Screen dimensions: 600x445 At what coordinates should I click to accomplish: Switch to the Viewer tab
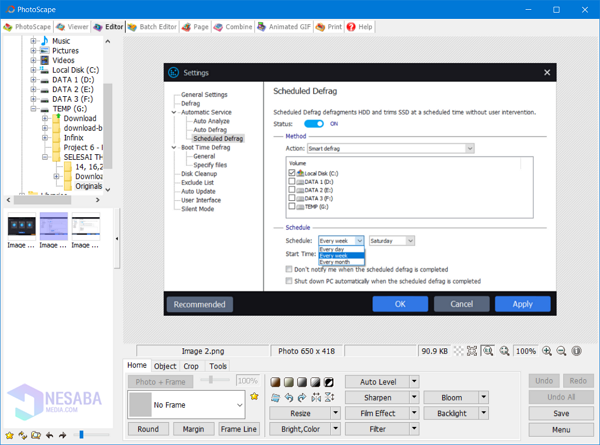point(72,27)
